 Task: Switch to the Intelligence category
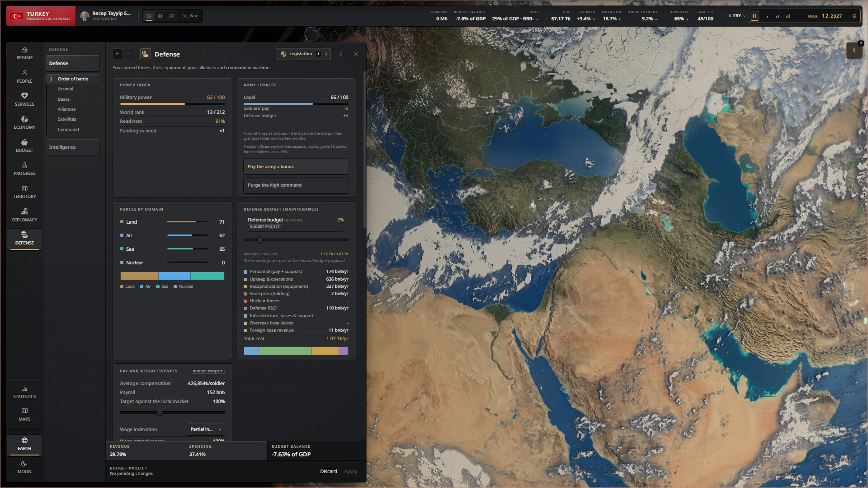[x=73, y=147]
